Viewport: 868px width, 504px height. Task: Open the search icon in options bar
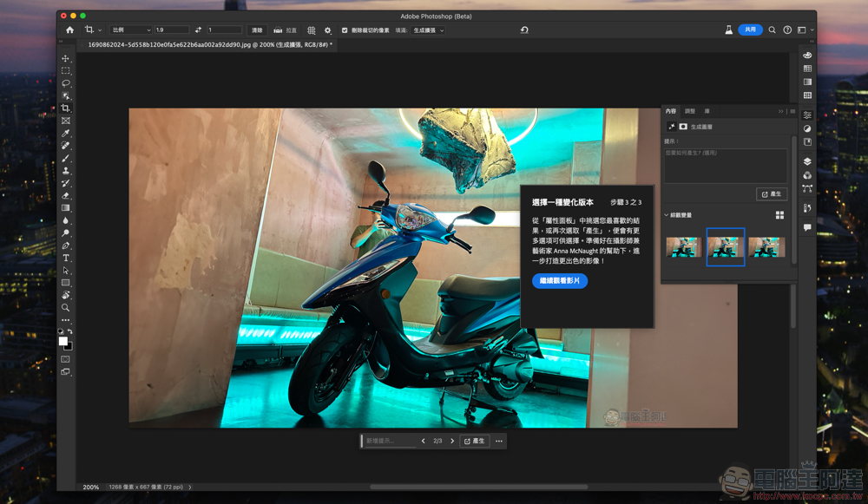[x=772, y=29]
